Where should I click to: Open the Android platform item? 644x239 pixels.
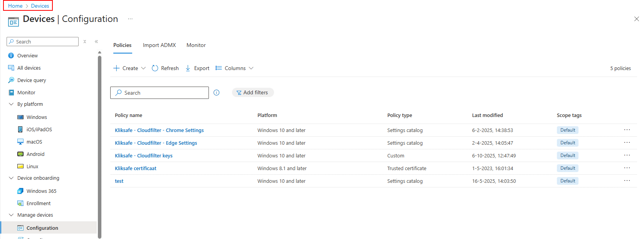click(35, 154)
